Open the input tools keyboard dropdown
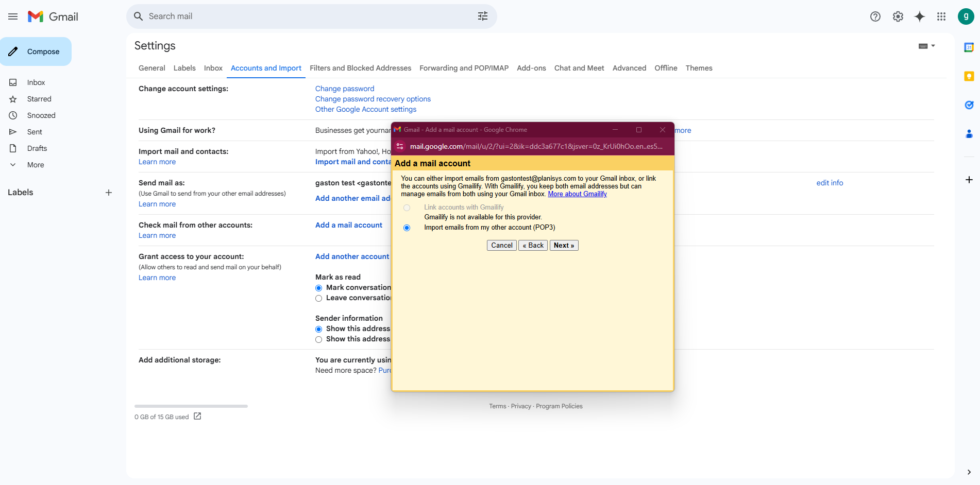 point(926,46)
